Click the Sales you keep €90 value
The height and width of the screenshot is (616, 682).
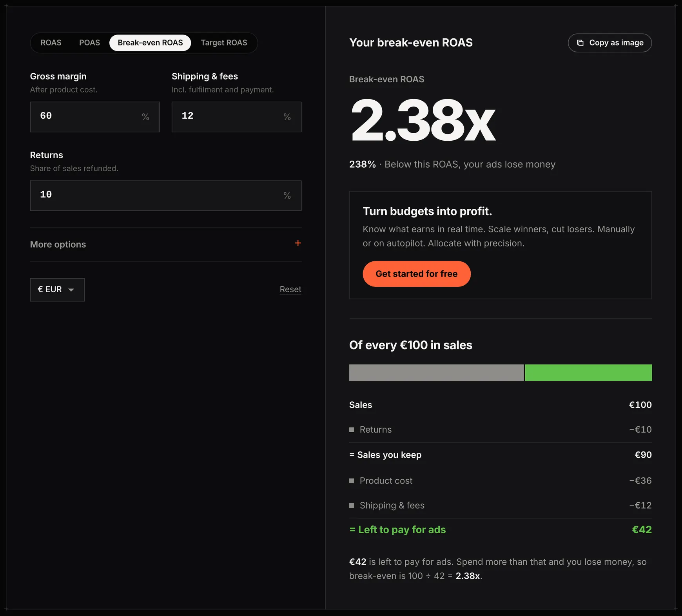coord(643,455)
